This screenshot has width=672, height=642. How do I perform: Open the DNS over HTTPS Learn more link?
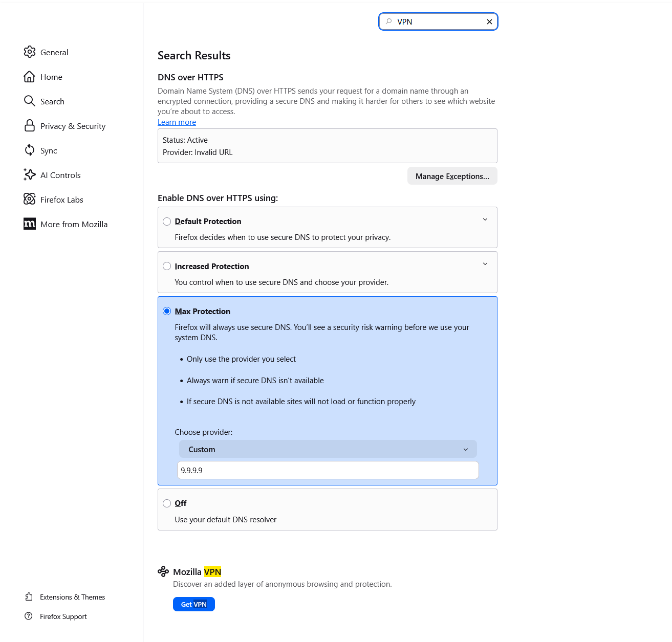click(x=177, y=122)
